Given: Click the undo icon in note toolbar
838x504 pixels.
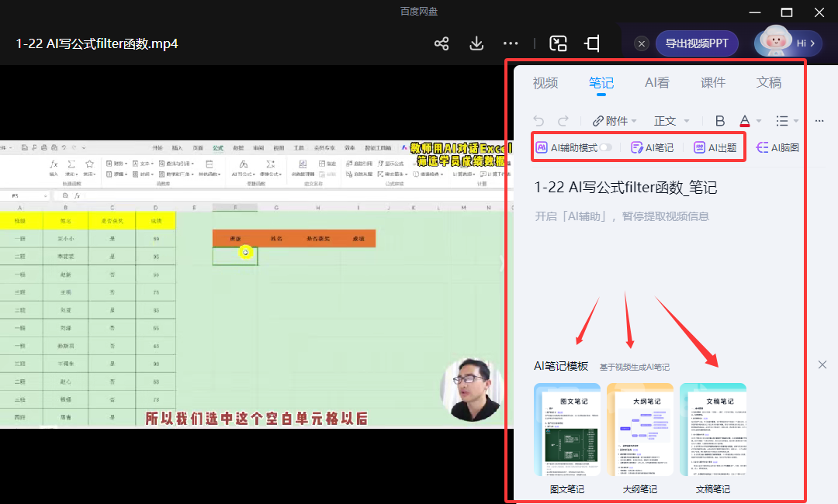Looking at the screenshot, I should pos(538,120).
